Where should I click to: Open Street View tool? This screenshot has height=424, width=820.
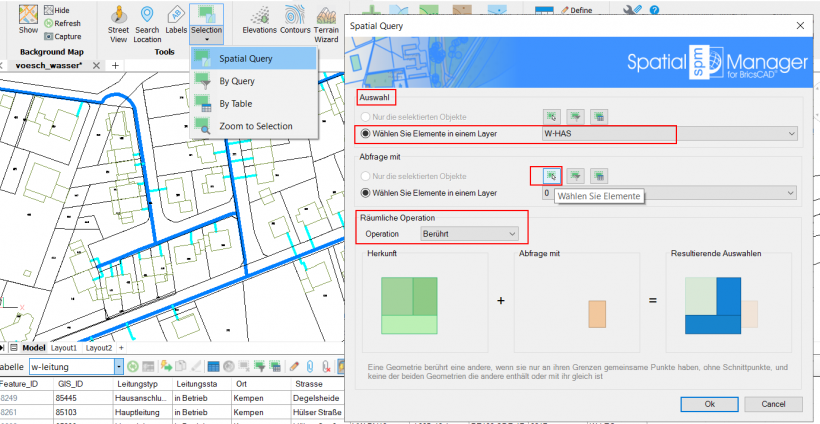[118, 23]
